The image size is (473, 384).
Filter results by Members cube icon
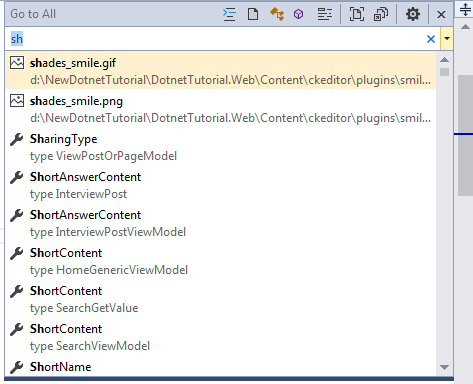click(x=298, y=14)
